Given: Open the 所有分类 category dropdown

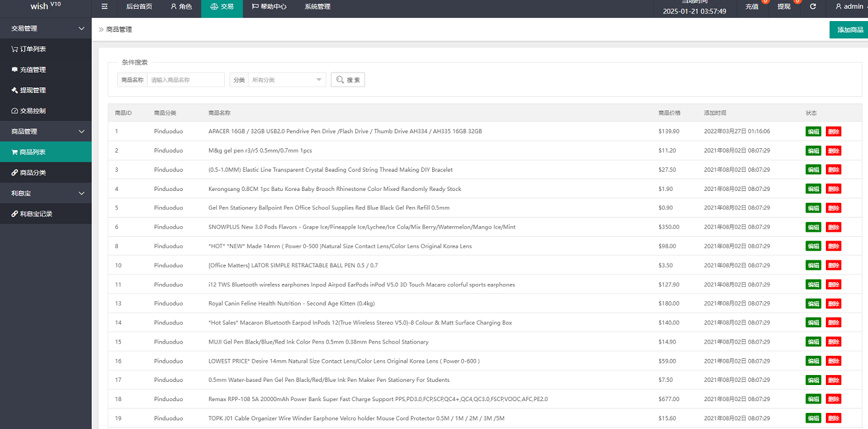Looking at the screenshot, I should pos(286,80).
